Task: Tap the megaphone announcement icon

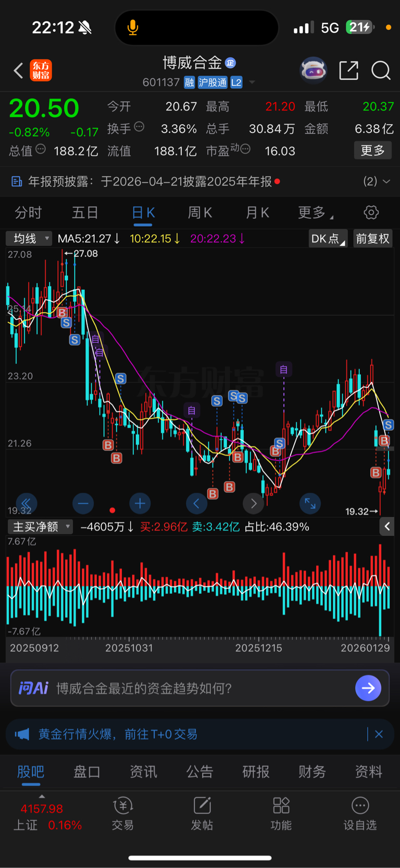Action: point(22,734)
